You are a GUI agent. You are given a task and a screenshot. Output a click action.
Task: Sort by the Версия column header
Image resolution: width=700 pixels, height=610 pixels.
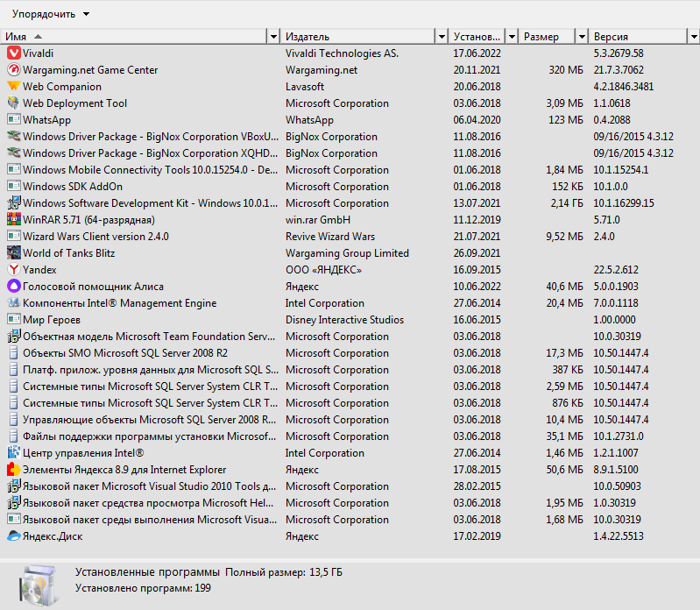click(x=638, y=37)
